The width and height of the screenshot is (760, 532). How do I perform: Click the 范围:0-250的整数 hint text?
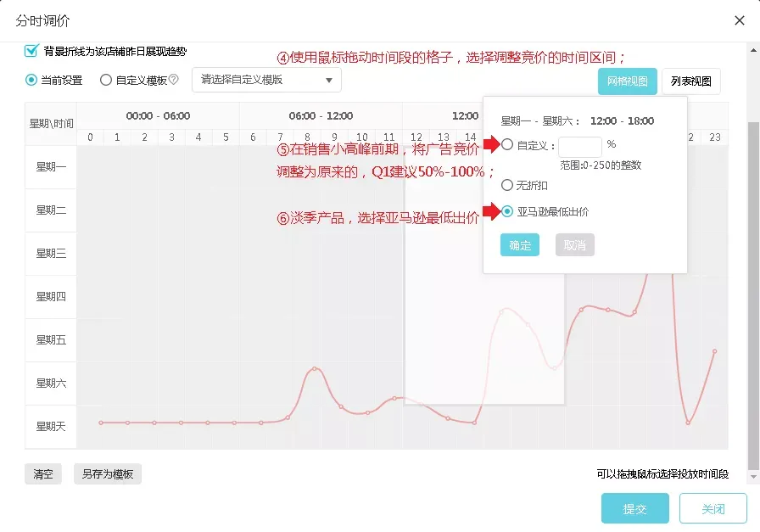click(x=601, y=165)
